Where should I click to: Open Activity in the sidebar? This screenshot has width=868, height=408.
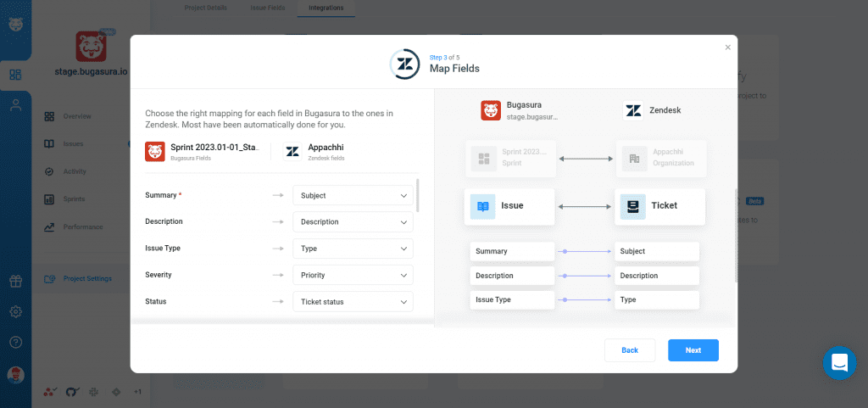pyautogui.click(x=75, y=171)
